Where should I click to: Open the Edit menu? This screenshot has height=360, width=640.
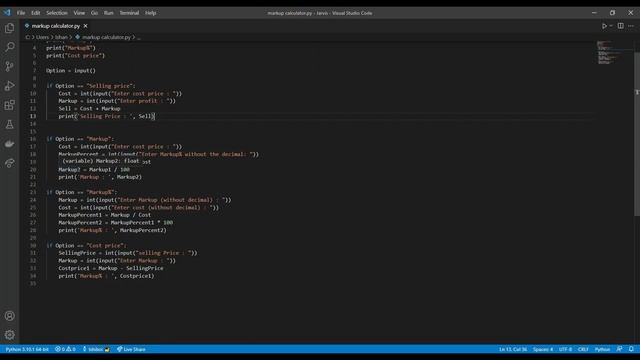pyautogui.click(x=36, y=13)
